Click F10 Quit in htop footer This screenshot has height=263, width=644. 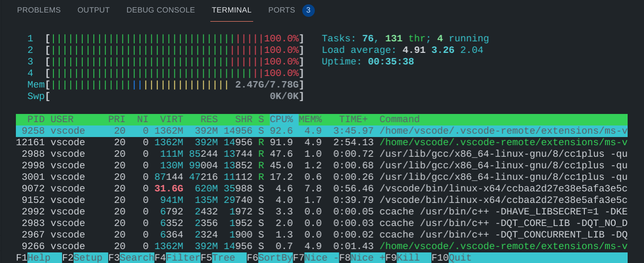point(452,258)
